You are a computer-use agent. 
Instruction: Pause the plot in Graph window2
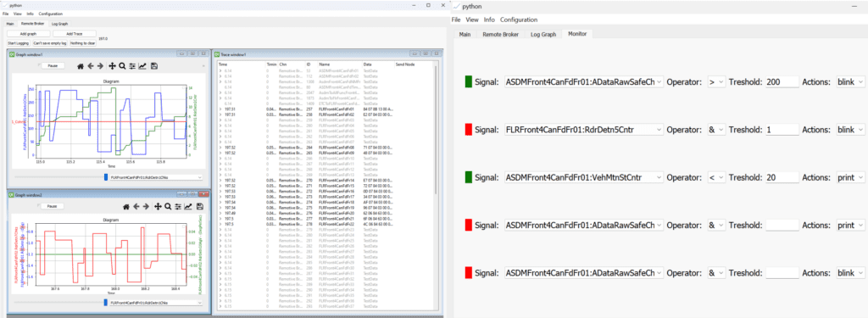point(53,206)
